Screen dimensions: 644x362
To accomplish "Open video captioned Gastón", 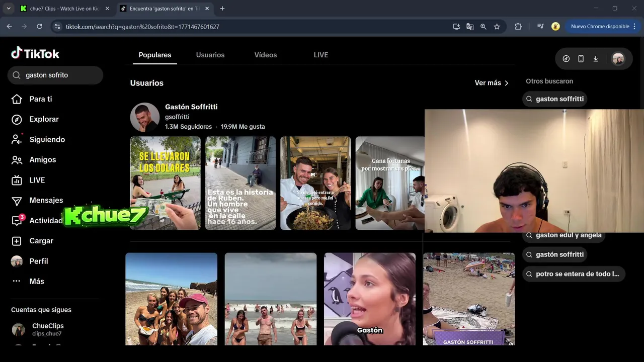I will tap(370, 299).
